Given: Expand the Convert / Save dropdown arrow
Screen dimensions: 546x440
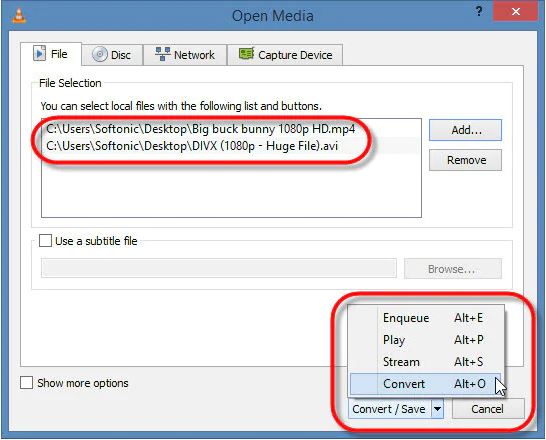Looking at the screenshot, I should (437, 409).
